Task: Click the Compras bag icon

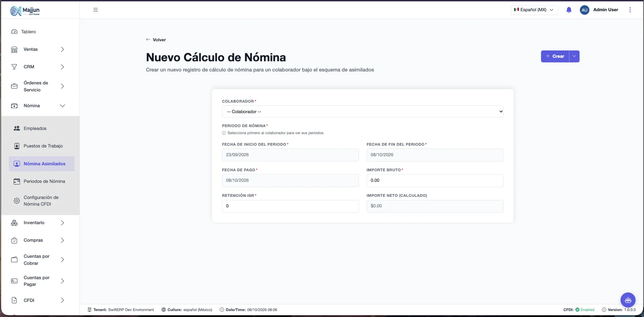Action: pyautogui.click(x=14, y=240)
